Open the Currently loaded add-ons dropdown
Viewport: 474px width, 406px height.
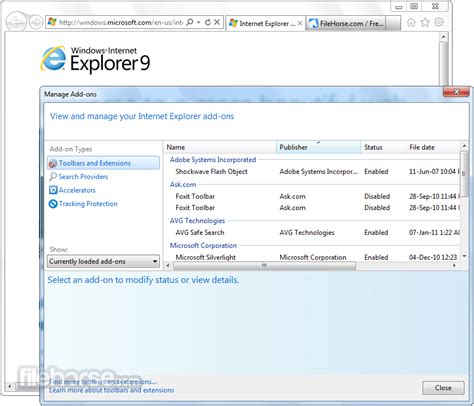point(103,261)
